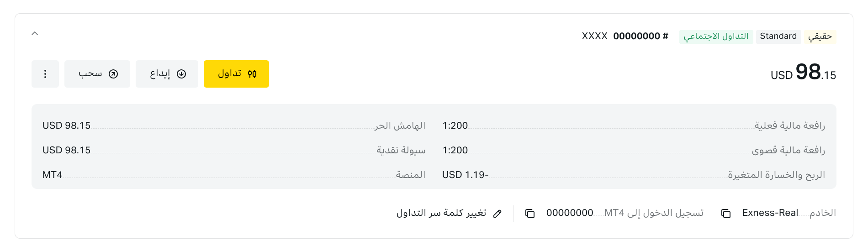Click the withdraw arrow circle icon
868x251 pixels.
(x=113, y=74)
